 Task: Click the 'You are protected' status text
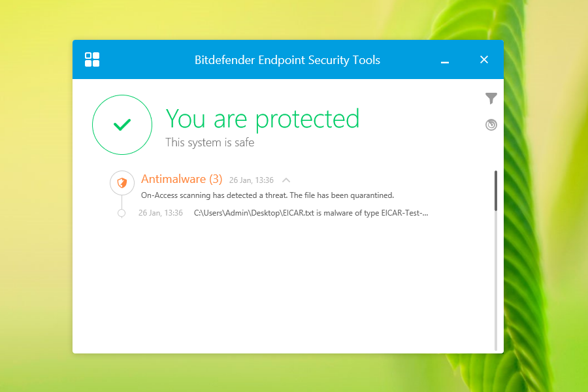[x=262, y=119]
